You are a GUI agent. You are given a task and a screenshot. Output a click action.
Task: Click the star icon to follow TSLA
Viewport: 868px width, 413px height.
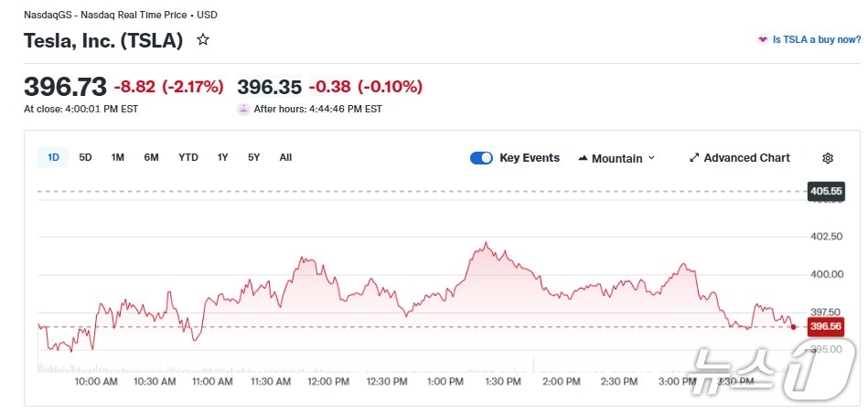203,40
